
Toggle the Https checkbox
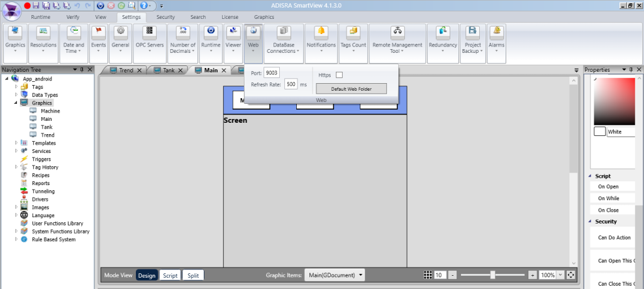pos(339,75)
